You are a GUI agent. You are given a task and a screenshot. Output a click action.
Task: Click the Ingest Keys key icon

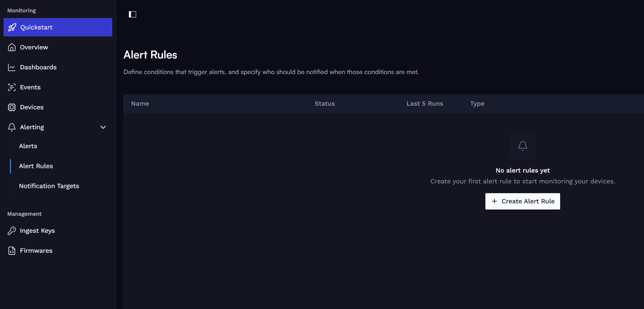click(x=12, y=231)
